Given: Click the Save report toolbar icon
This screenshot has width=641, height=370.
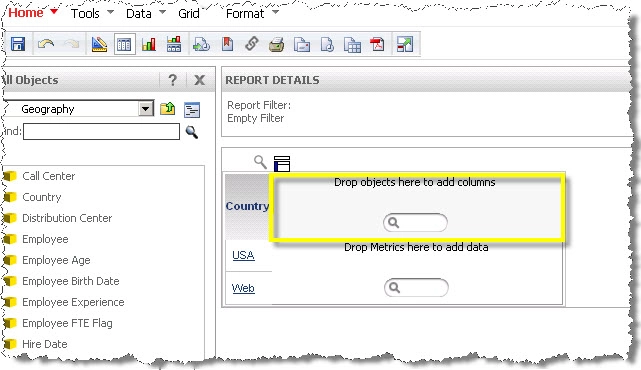Looking at the screenshot, I should (18, 44).
